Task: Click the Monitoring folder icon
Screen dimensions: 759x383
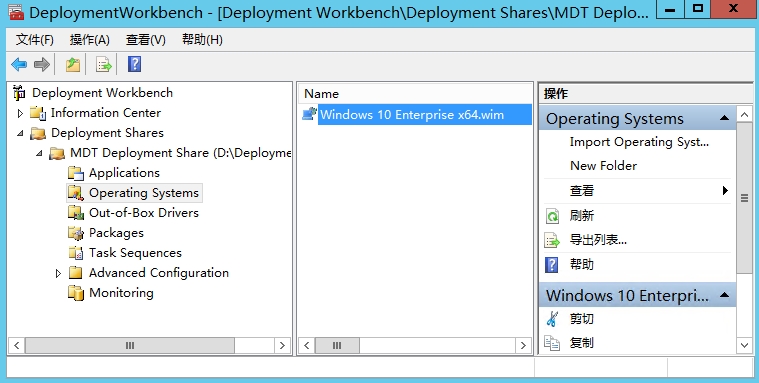Action: point(76,293)
